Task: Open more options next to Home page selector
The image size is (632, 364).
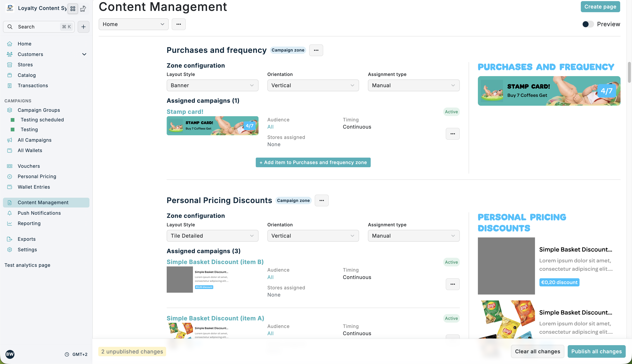Action: coord(179,24)
